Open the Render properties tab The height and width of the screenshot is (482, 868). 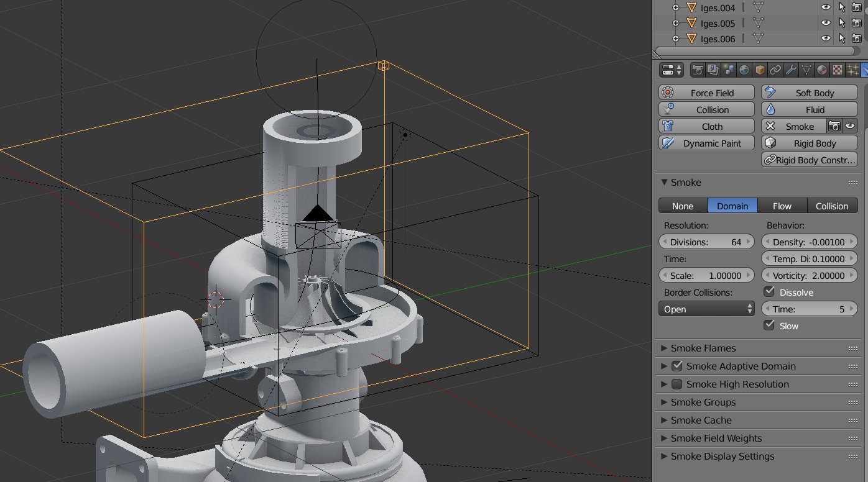pyautogui.click(x=698, y=70)
